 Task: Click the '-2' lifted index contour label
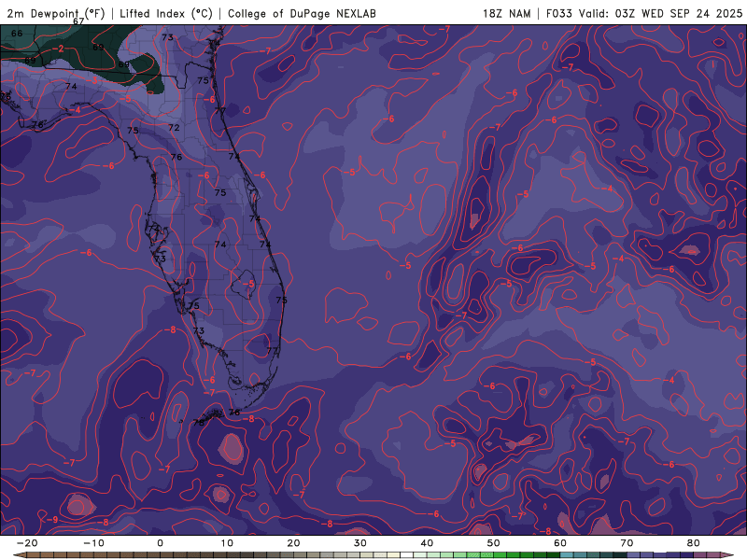tap(58, 49)
